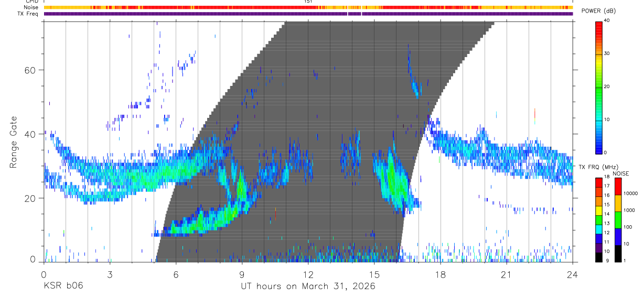Click the NOISE legend title
Image resolution: width=644 pixels, height=297 pixels.
(620, 173)
